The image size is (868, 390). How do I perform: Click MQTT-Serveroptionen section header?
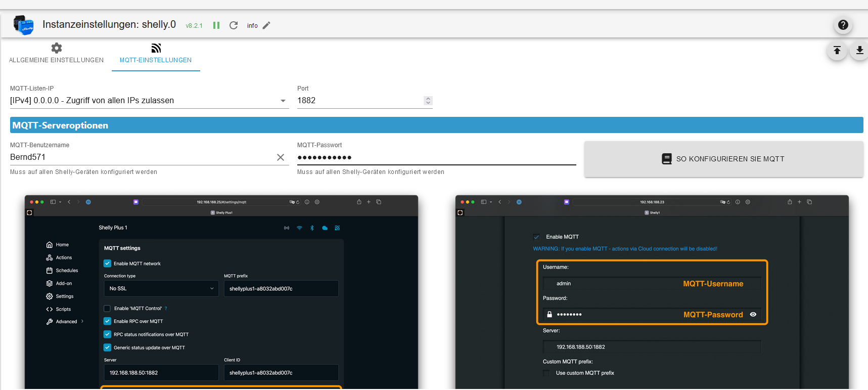437,125
